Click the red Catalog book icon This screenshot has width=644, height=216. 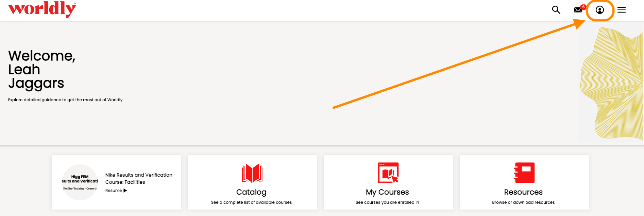click(252, 173)
